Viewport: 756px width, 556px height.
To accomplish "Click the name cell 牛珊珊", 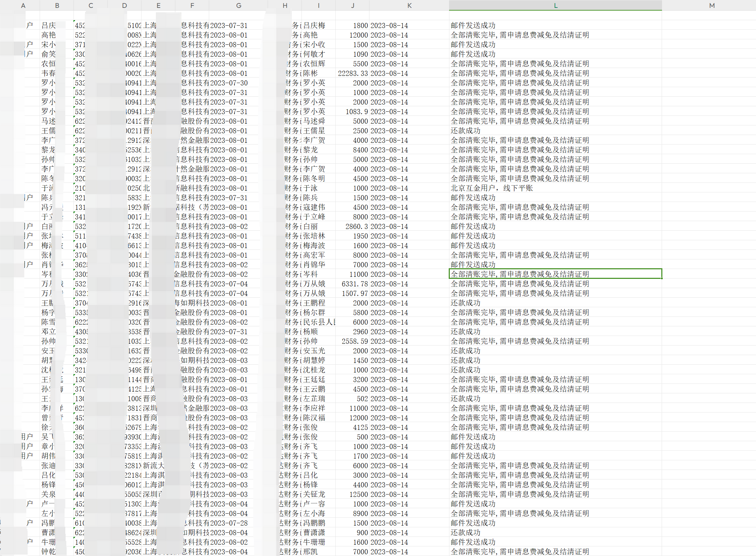I will click(319, 542).
